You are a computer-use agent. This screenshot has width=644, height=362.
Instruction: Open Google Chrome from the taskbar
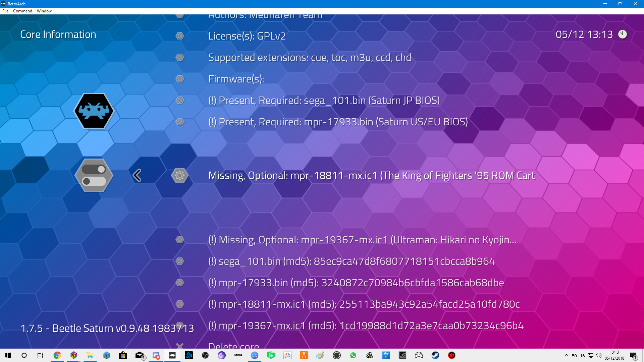57,355
